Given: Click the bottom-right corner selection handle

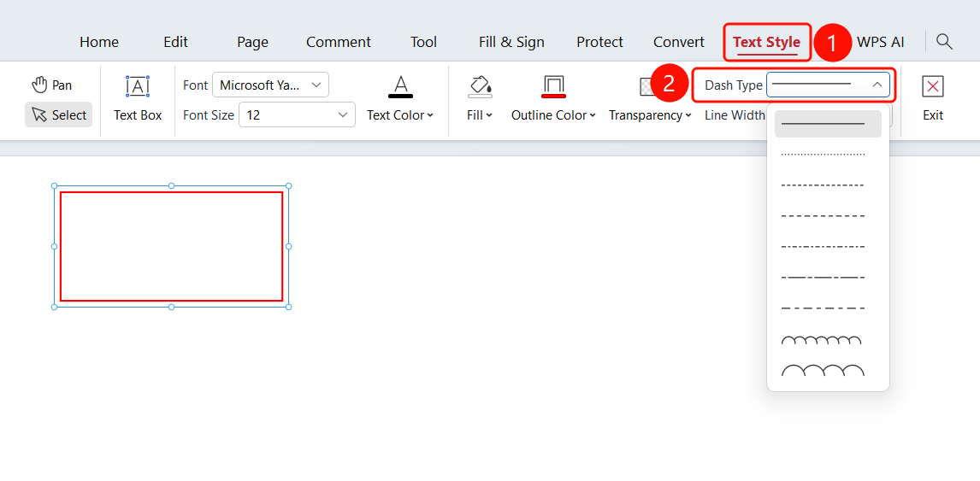Looking at the screenshot, I should (288, 307).
